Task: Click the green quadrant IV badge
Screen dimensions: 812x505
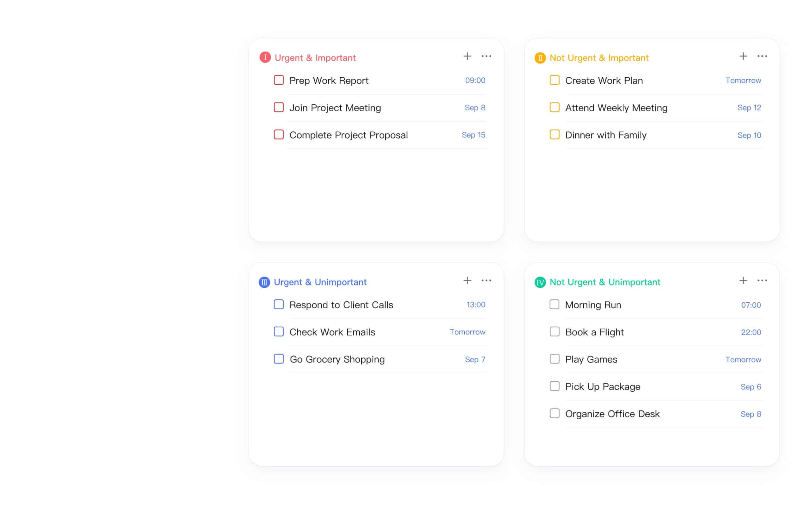Action: coord(540,282)
